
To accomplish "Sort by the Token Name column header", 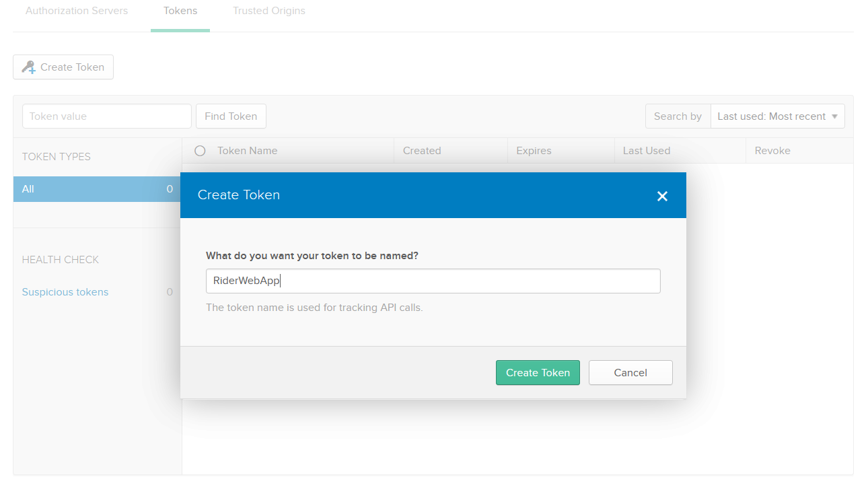I will click(x=247, y=151).
